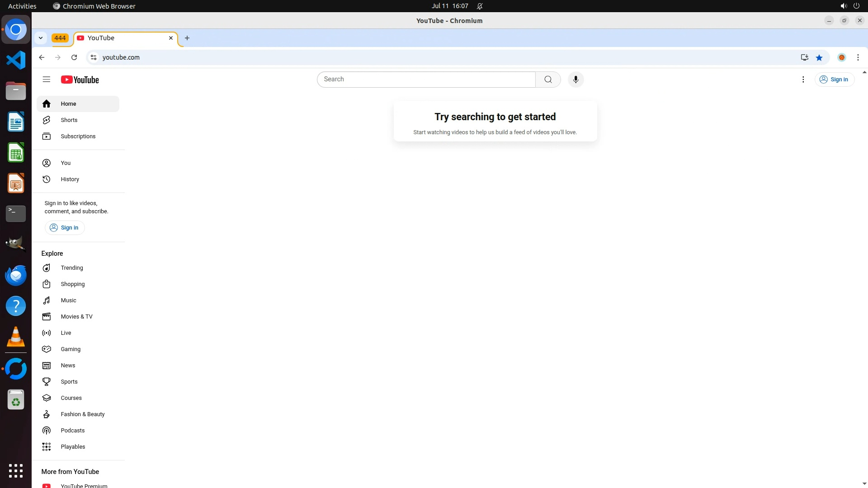This screenshot has width=868, height=488.
Task: Open Chromium three-dot browser menu
Action: click(x=858, y=57)
